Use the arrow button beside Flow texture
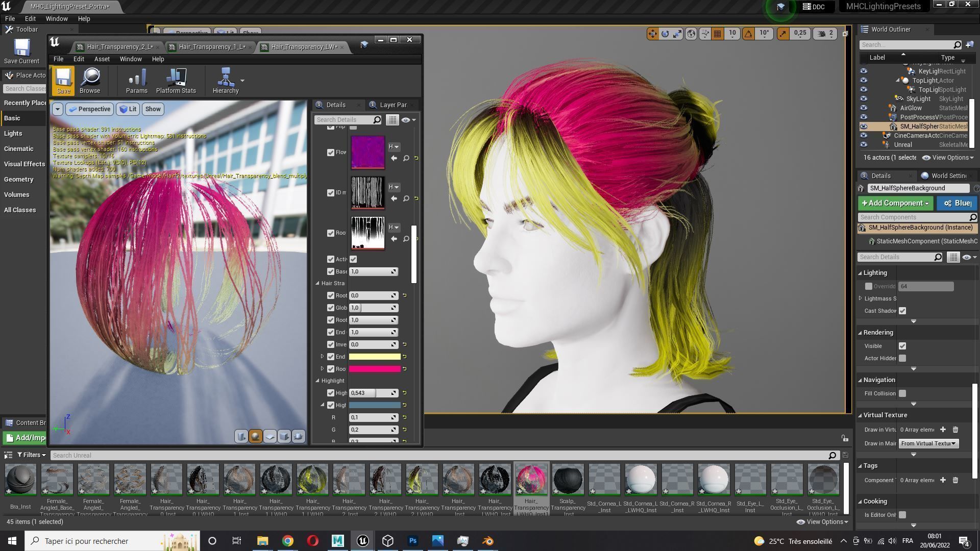 click(394, 159)
